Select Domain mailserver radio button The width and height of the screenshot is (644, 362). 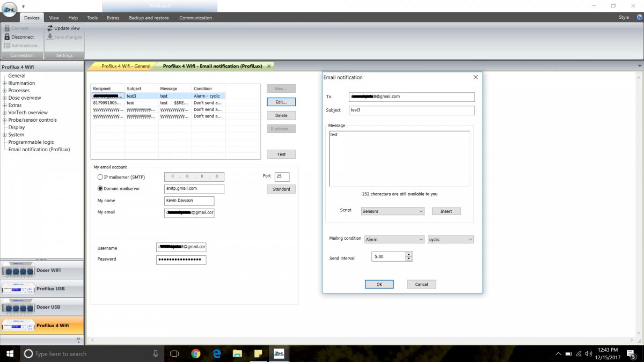pos(100,189)
